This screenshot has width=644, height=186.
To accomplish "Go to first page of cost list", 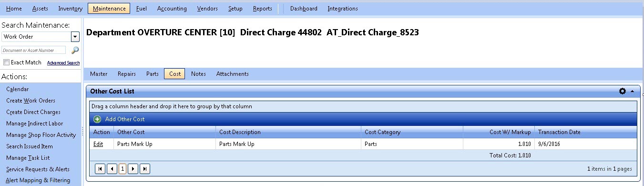I will [100, 169].
